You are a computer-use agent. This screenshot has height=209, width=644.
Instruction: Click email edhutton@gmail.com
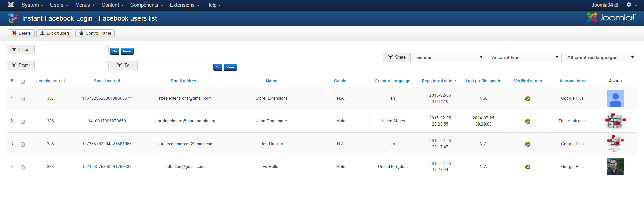point(185,167)
